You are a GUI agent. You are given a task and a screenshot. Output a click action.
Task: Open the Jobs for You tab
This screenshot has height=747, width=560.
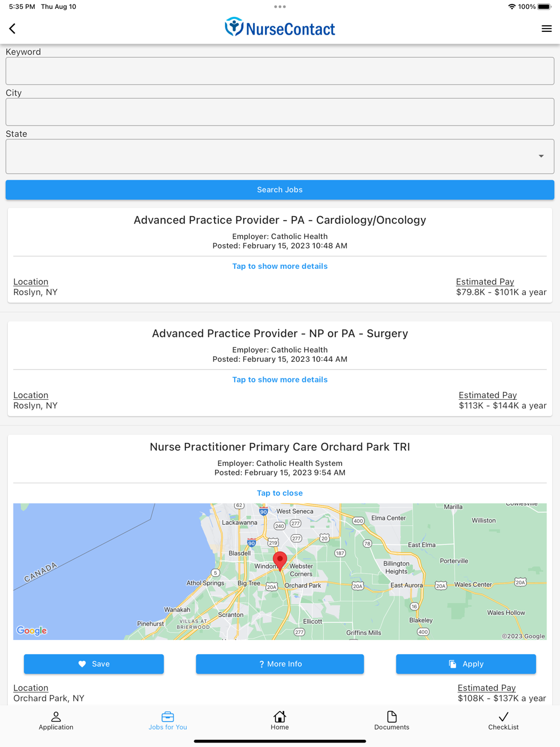pos(168,721)
